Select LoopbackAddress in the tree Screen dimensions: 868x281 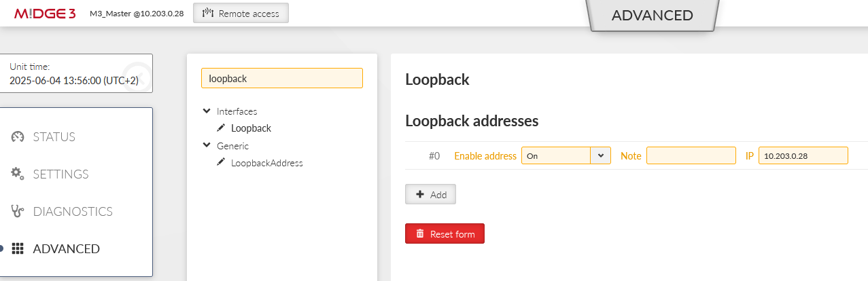pos(267,163)
